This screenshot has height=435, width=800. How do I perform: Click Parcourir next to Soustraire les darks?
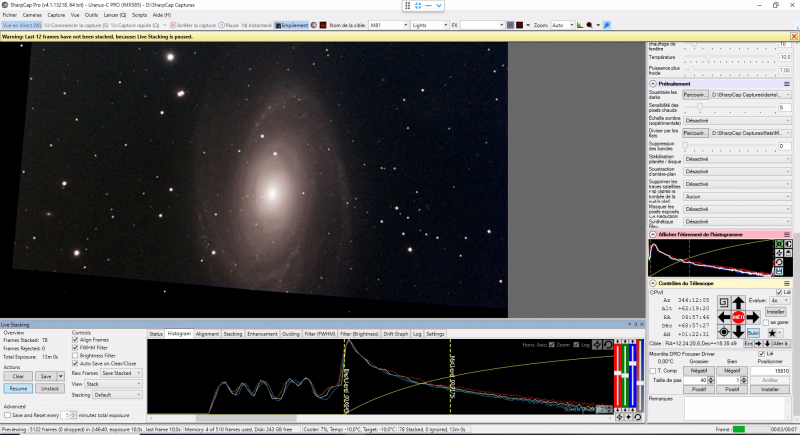coord(695,95)
